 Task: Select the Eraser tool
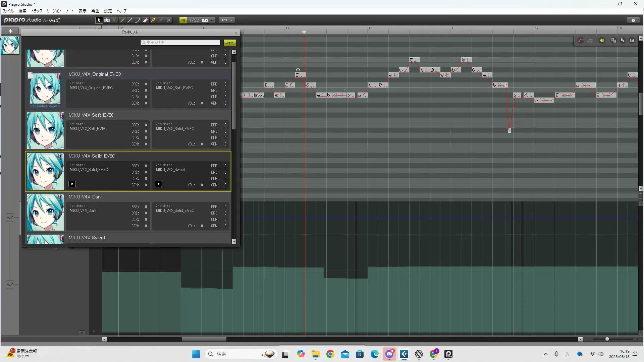pyautogui.click(x=146, y=20)
